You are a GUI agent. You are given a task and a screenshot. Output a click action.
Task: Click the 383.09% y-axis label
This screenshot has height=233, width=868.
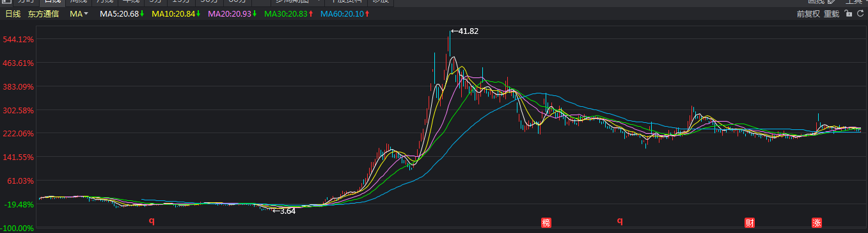(18, 87)
